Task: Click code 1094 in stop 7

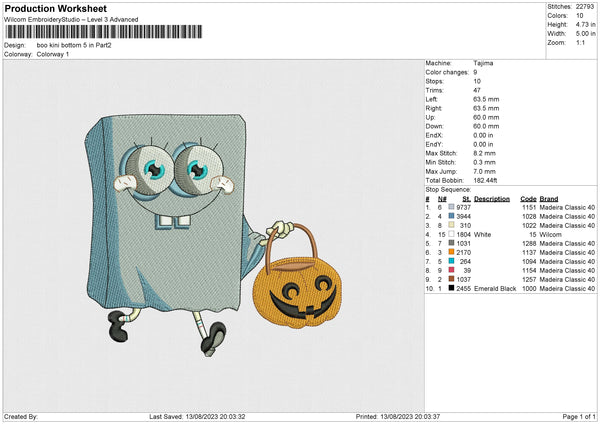Action: tap(529, 261)
